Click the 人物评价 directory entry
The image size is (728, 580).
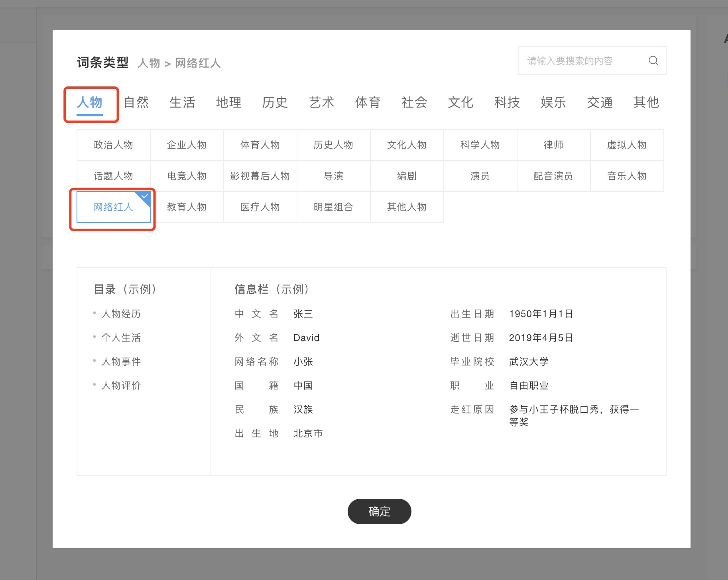(121, 386)
